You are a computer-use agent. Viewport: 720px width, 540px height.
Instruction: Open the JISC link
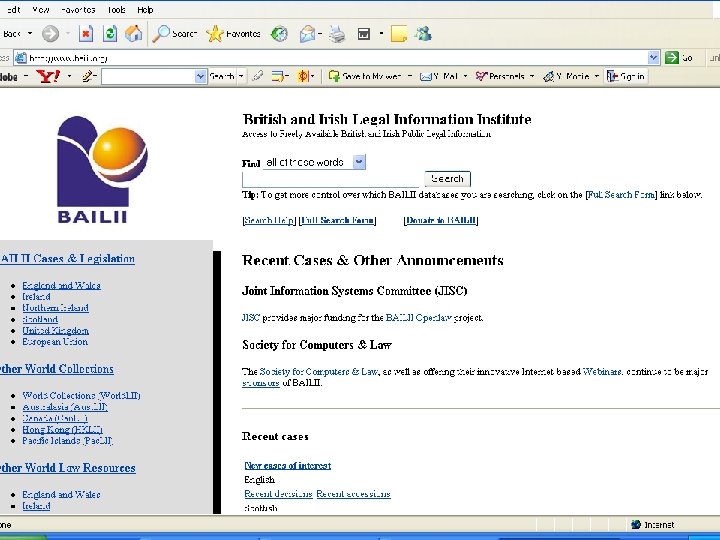(251, 318)
